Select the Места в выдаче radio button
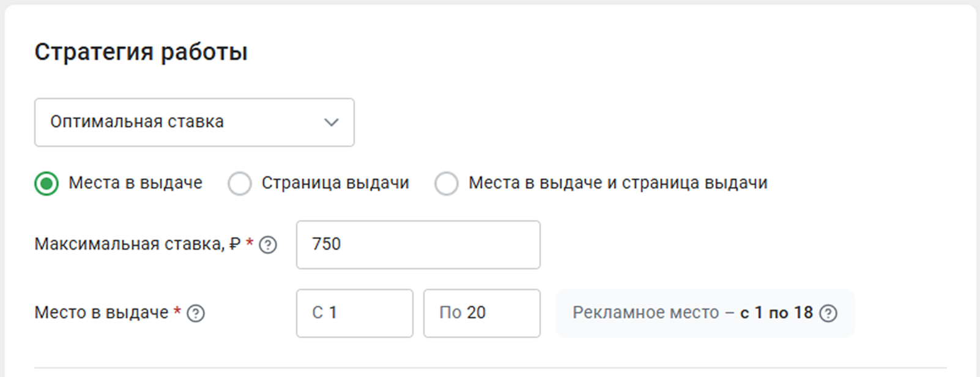This screenshot has width=980, height=377. (46, 184)
